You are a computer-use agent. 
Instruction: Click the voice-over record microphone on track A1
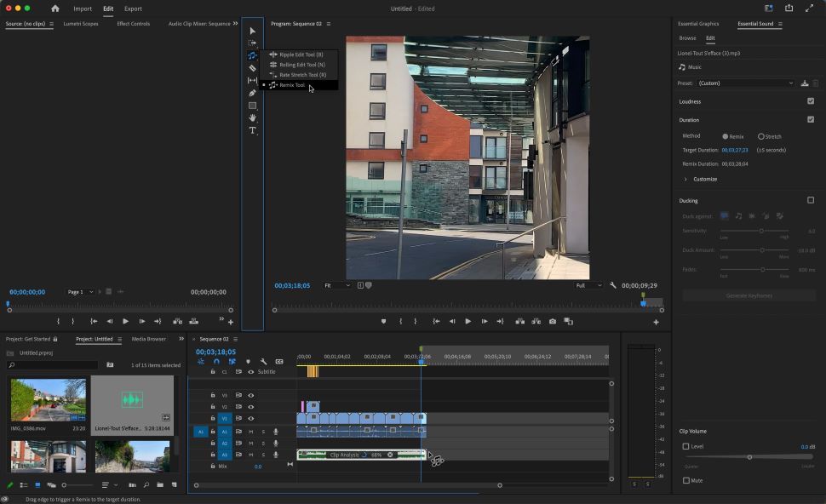coord(276,432)
